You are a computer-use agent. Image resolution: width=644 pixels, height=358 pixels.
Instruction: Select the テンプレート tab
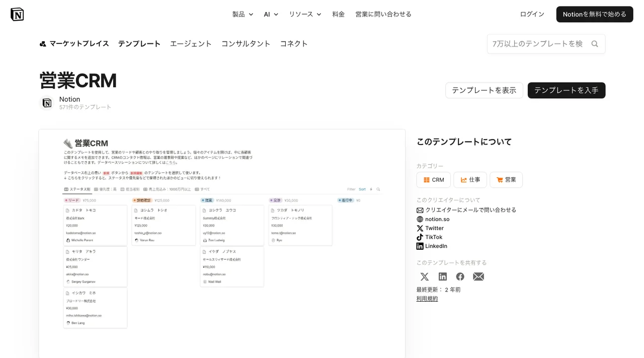click(139, 44)
